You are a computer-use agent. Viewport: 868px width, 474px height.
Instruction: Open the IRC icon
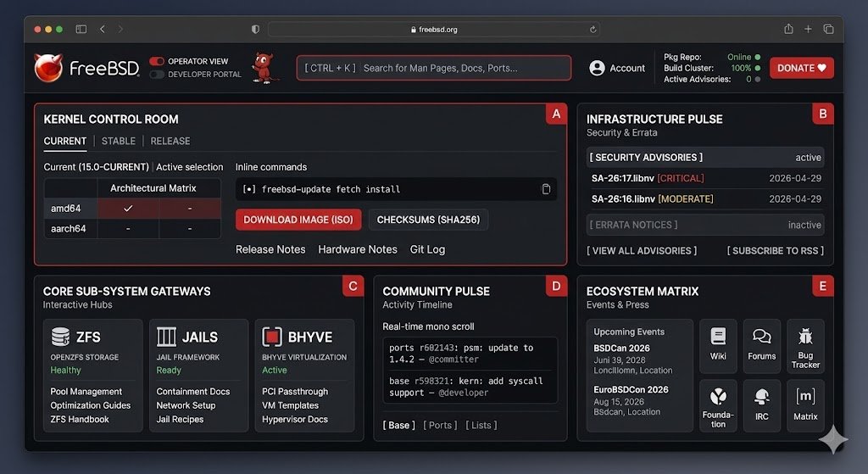[x=762, y=397]
